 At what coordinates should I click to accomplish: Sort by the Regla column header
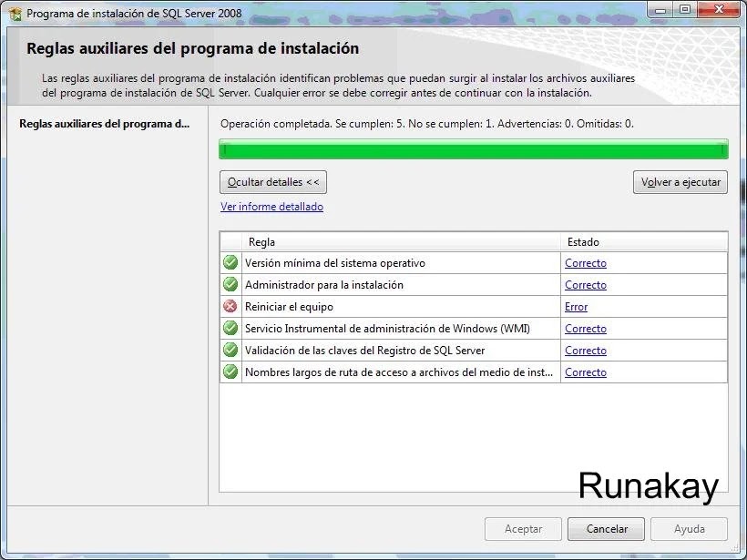coord(401,242)
